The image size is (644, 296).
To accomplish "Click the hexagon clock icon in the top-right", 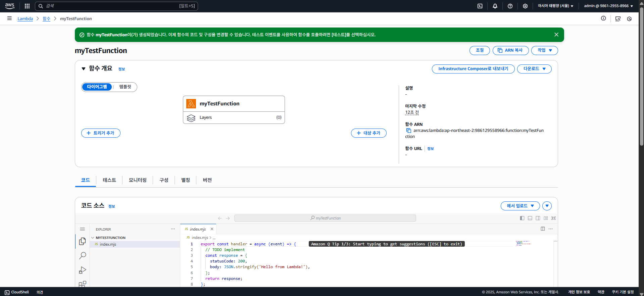I will 630,19.
